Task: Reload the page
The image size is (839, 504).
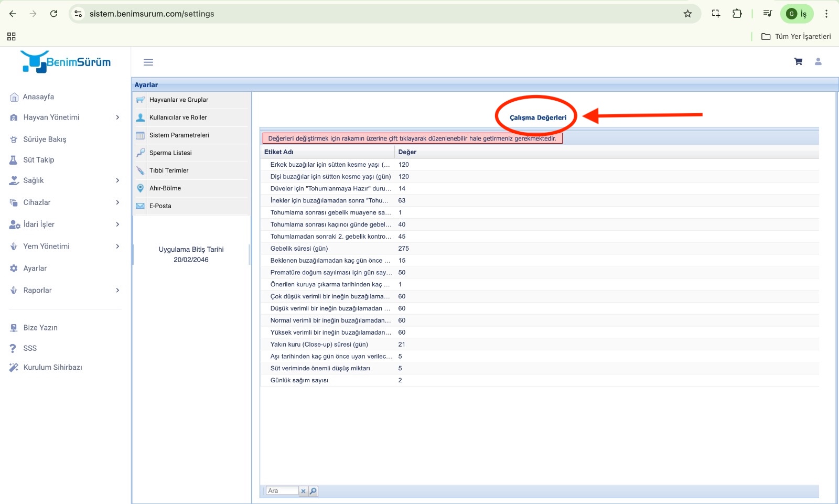Action: point(53,14)
